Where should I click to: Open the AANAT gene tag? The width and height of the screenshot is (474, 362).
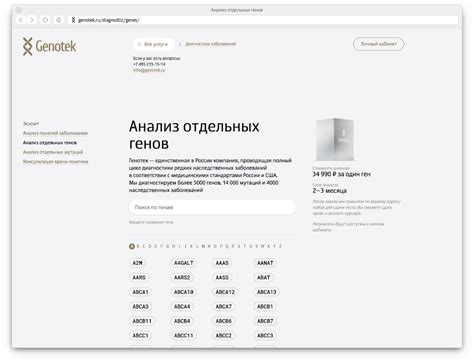[265, 263]
